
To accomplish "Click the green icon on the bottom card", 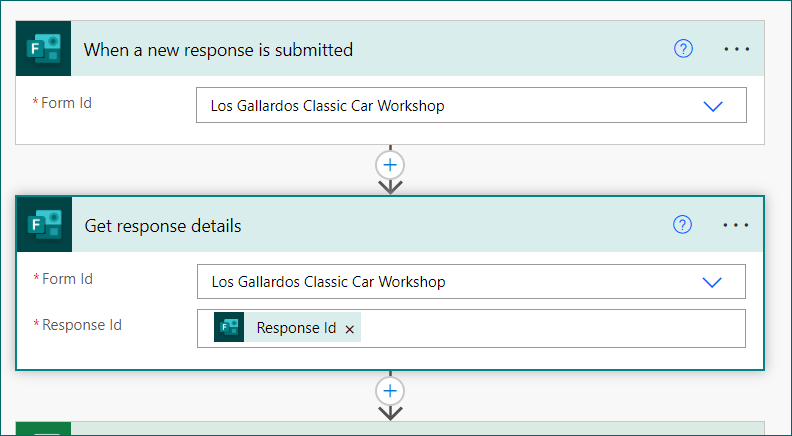I will 44,429.
